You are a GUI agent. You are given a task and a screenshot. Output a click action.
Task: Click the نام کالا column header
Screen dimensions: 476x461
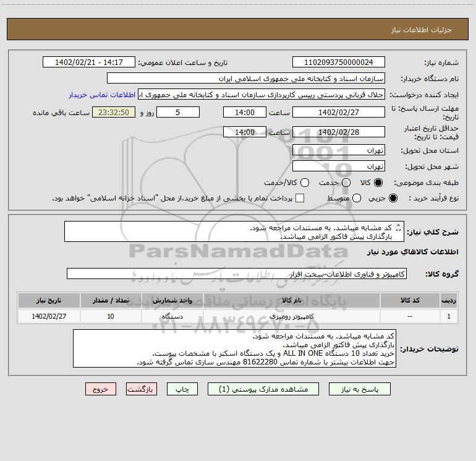point(291,300)
